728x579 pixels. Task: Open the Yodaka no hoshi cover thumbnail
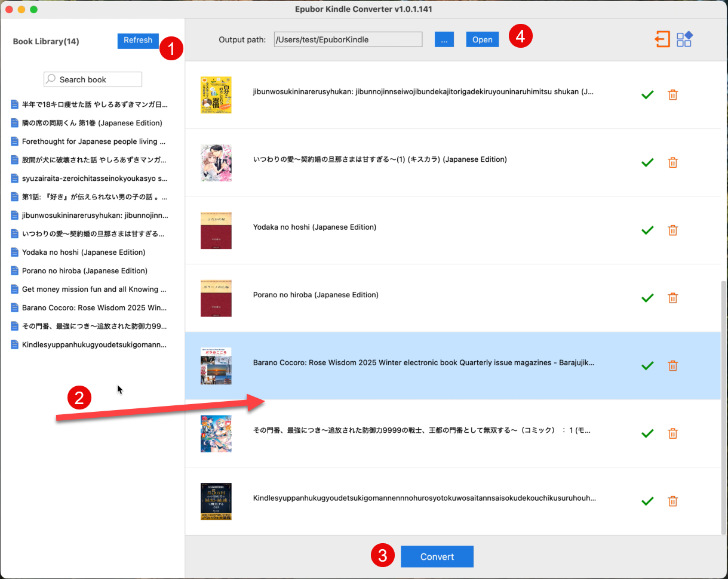coord(216,230)
